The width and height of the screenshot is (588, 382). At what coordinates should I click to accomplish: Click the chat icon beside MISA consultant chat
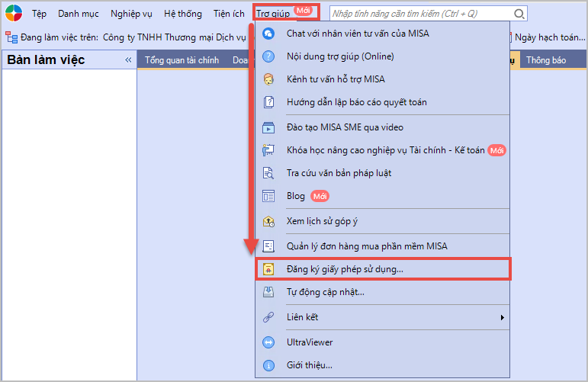[x=268, y=34]
